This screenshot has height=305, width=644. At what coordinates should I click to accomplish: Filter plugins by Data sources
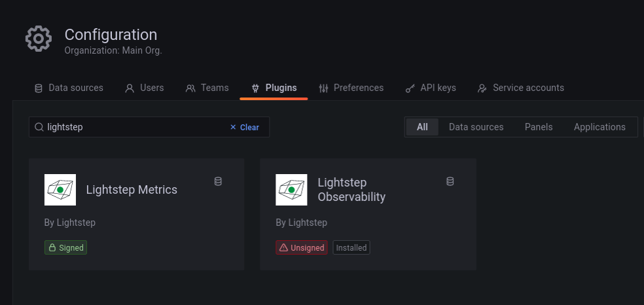click(476, 127)
